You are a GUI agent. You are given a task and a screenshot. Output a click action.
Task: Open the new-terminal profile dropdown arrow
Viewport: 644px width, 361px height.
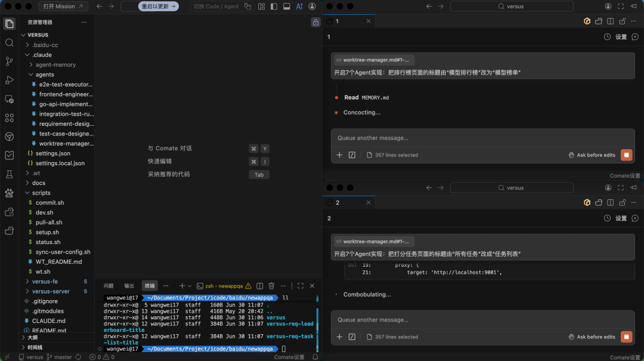pyautogui.click(x=190, y=286)
